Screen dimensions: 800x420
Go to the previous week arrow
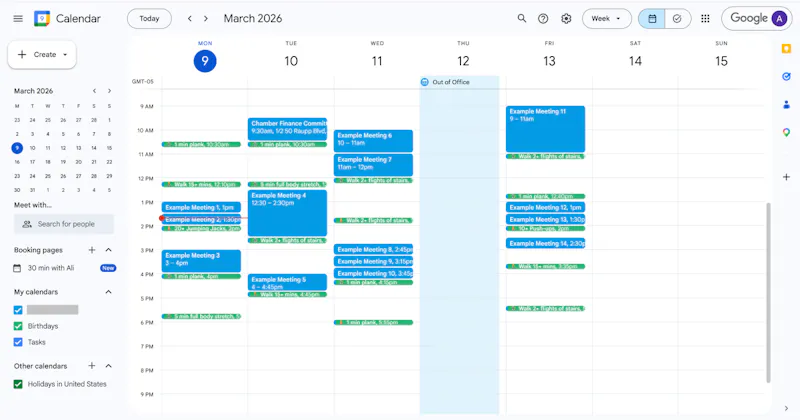(190, 18)
